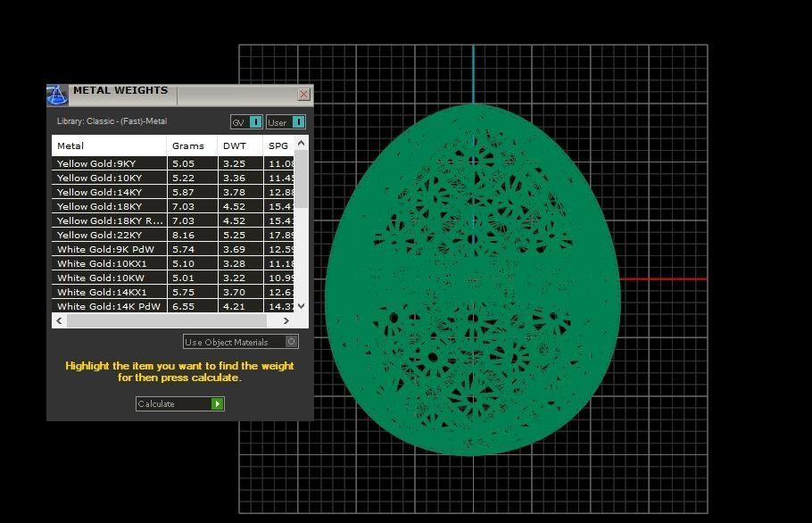Sort by the Metal column header
812x523 pixels.
tap(109, 146)
